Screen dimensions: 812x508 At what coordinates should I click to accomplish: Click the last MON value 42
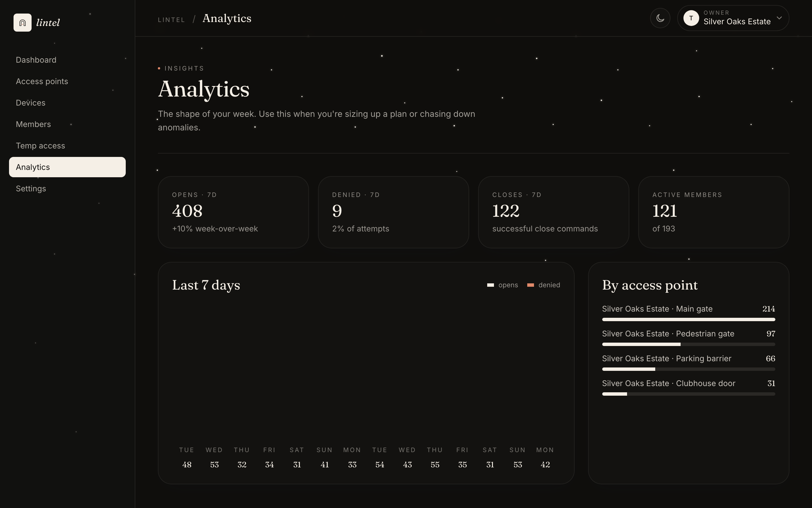(545, 465)
